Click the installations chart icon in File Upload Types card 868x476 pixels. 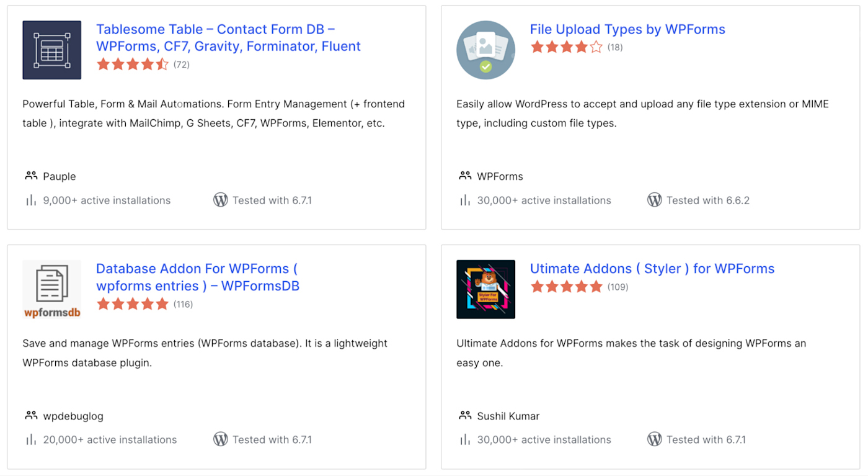465,200
